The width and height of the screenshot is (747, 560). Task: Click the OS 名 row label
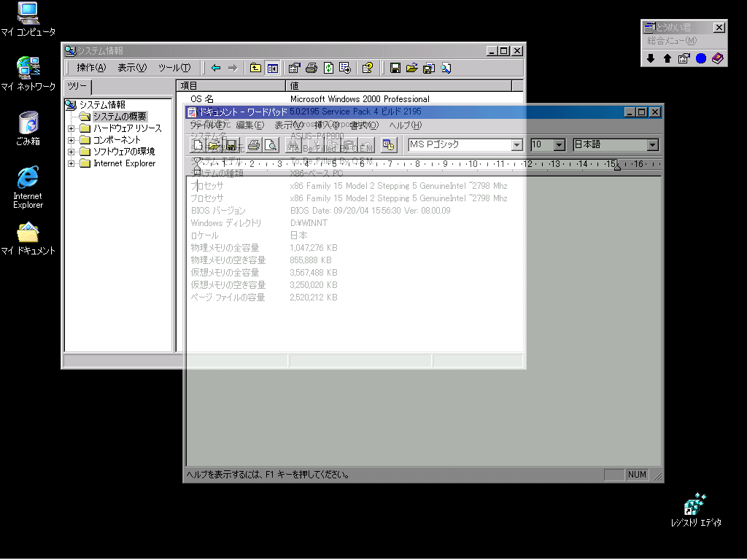pos(202,99)
